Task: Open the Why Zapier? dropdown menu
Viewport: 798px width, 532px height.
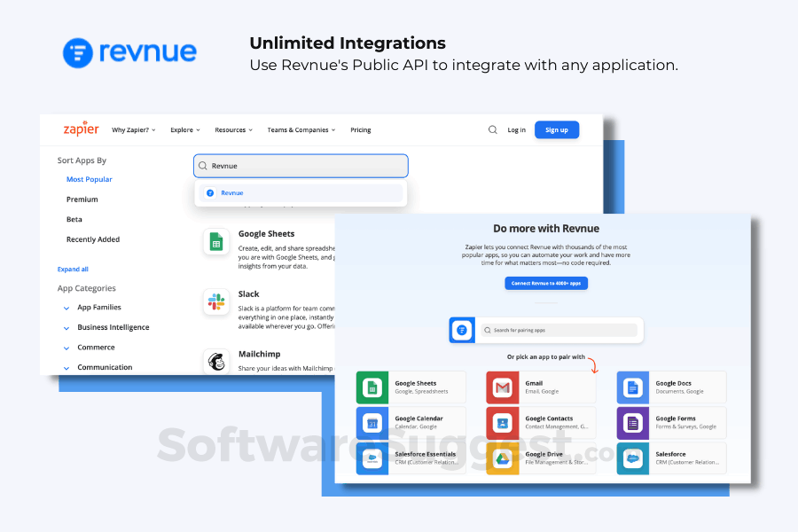Action: point(134,129)
